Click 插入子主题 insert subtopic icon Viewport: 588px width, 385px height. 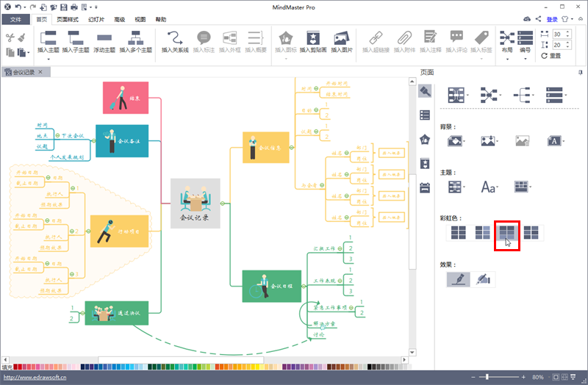point(76,38)
